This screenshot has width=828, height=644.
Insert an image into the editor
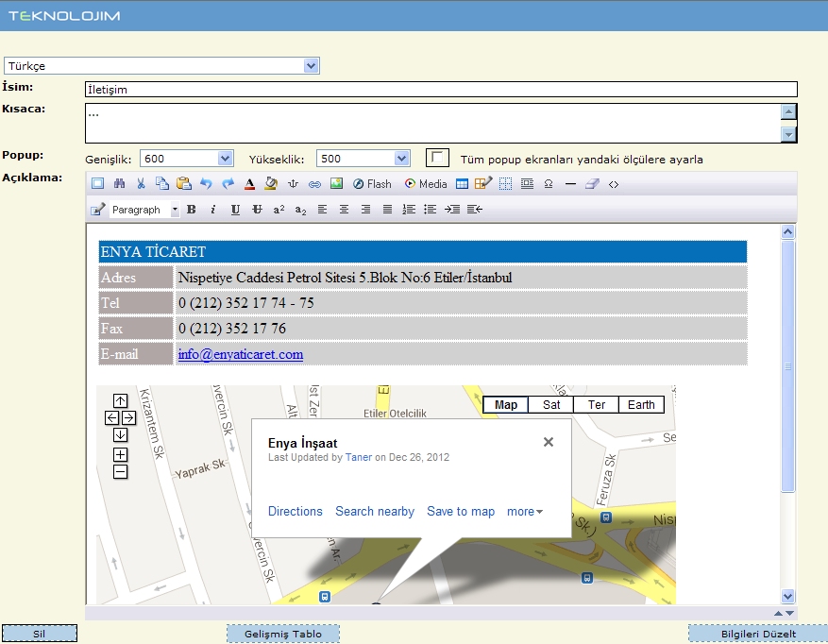pos(336,184)
